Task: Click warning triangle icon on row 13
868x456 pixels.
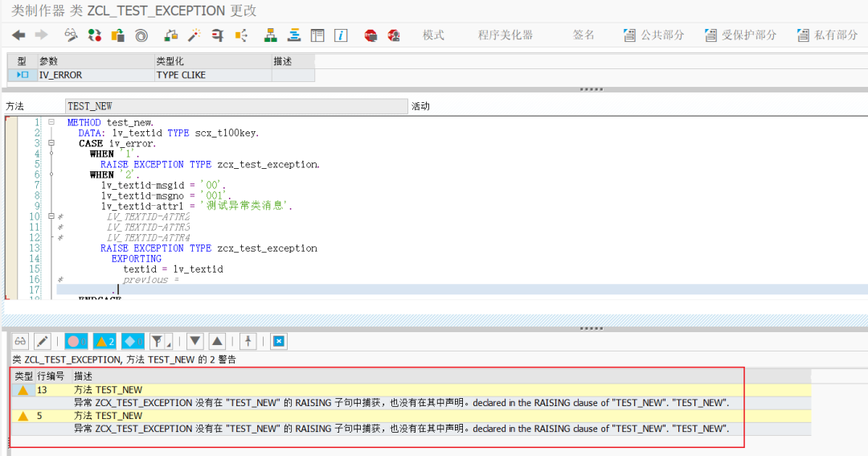Action: (x=23, y=390)
